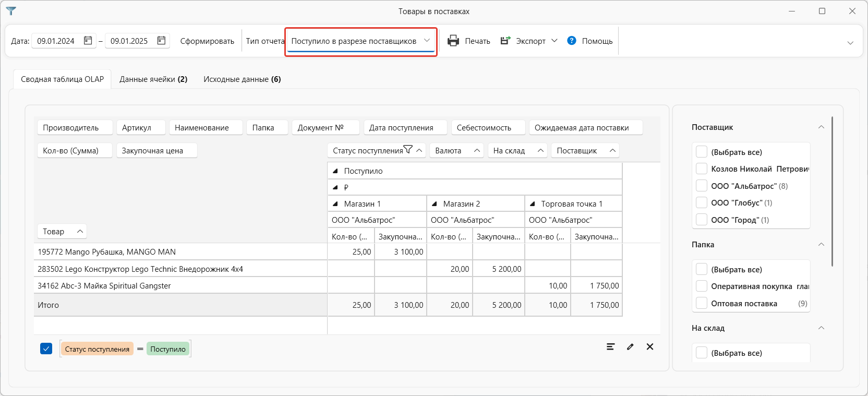Screen dimensions: 868x396
Task: Check ООО "Город" supplier filter
Action: tap(702, 220)
